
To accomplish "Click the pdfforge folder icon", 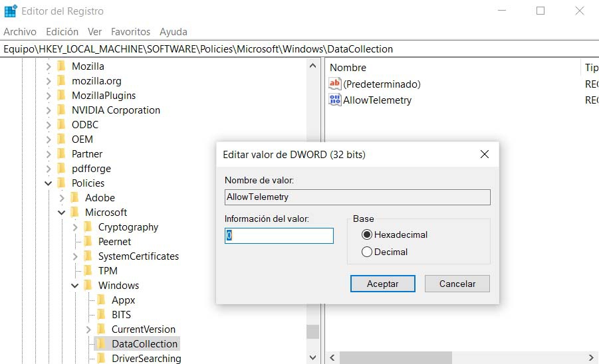I will pyautogui.click(x=61, y=169).
